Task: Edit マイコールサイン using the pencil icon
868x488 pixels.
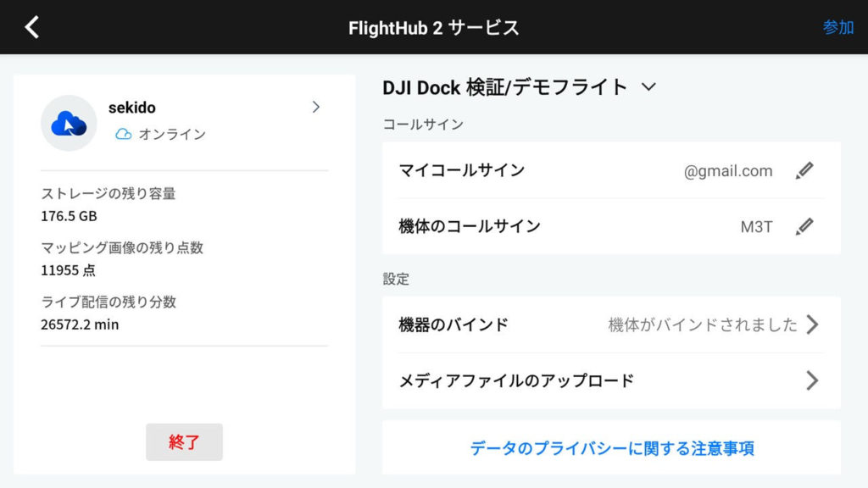Action: coord(804,170)
